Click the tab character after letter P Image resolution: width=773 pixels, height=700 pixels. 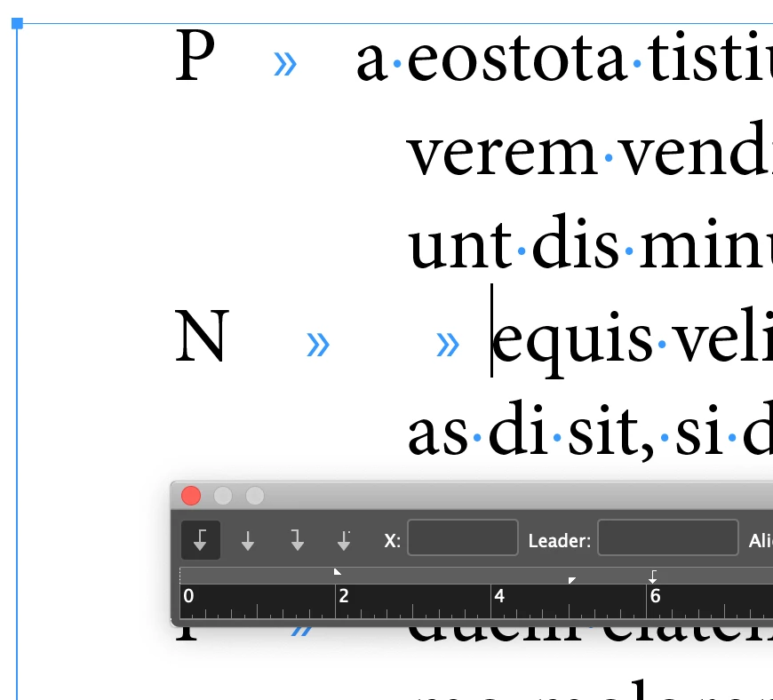pyautogui.click(x=285, y=64)
